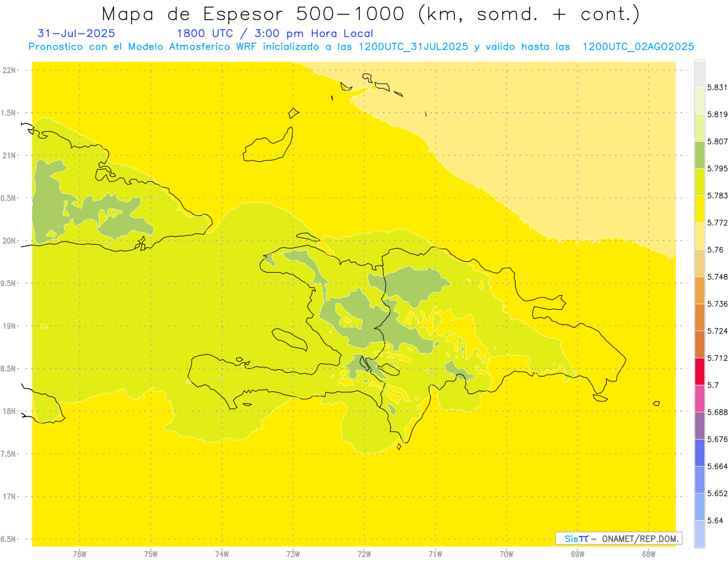Image resolution: width=728 pixels, height=562 pixels.
Task: Click the '73W' longitude axis label
Action: click(x=293, y=555)
